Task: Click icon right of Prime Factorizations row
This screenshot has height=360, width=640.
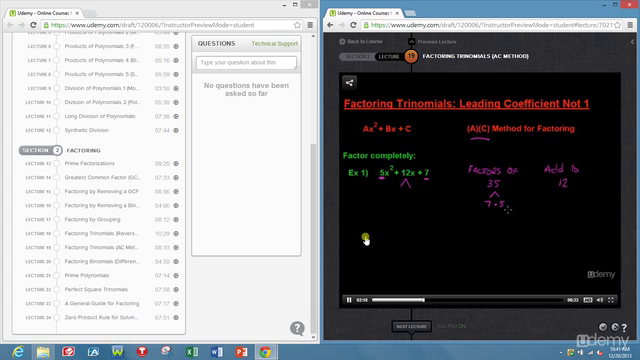Action: pyautogui.click(x=176, y=164)
